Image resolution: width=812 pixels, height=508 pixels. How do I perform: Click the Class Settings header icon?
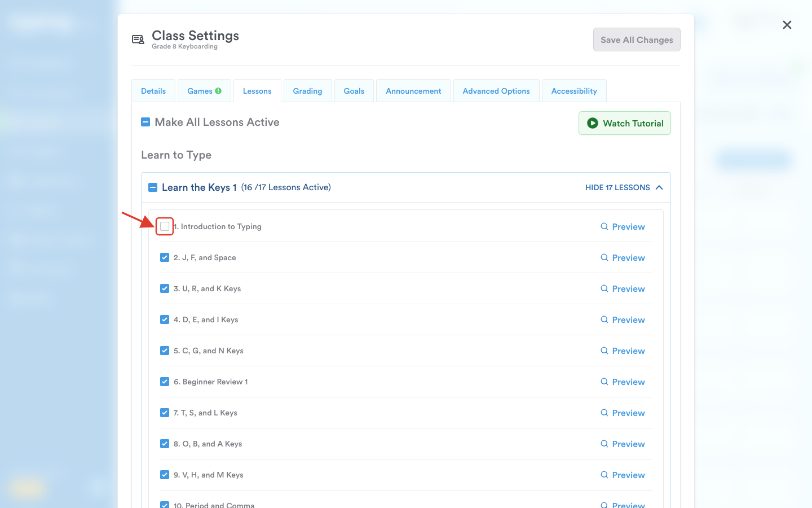(138, 40)
